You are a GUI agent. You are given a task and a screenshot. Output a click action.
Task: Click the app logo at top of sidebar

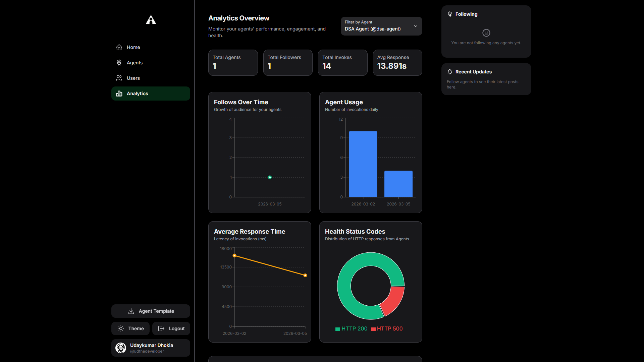(x=151, y=20)
